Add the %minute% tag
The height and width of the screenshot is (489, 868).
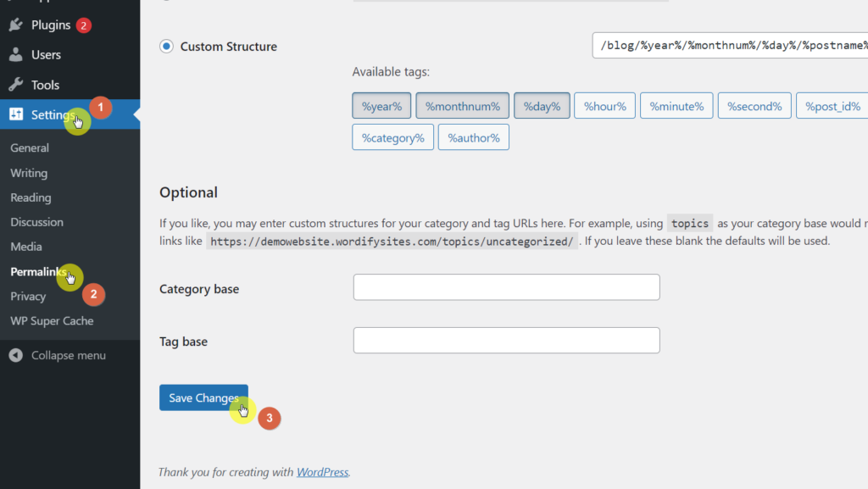676,106
